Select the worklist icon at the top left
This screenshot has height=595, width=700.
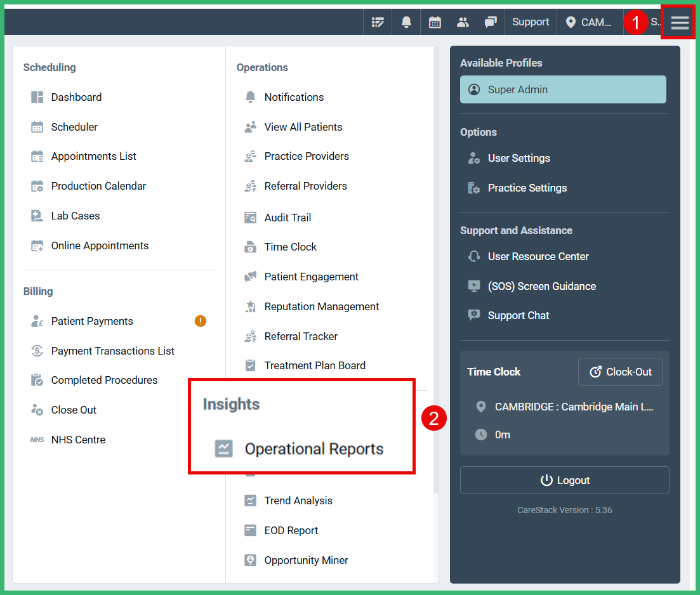click(x=378, y=22)
